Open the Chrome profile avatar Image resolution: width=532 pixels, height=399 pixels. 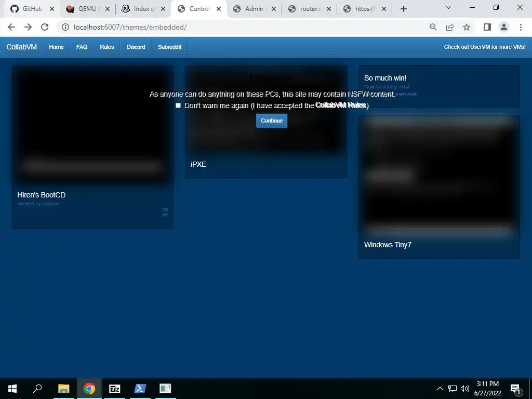(504, 27)
